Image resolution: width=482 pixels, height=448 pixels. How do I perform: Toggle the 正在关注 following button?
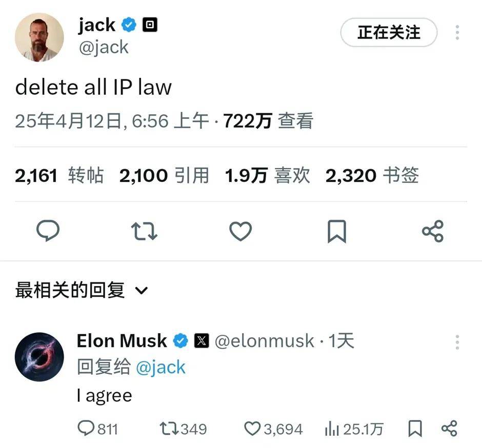pos(389,32)
